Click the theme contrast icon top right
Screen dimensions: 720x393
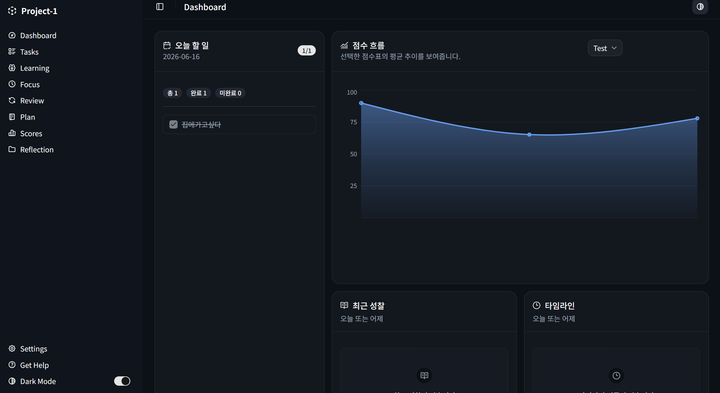click(x=700, y=6)
